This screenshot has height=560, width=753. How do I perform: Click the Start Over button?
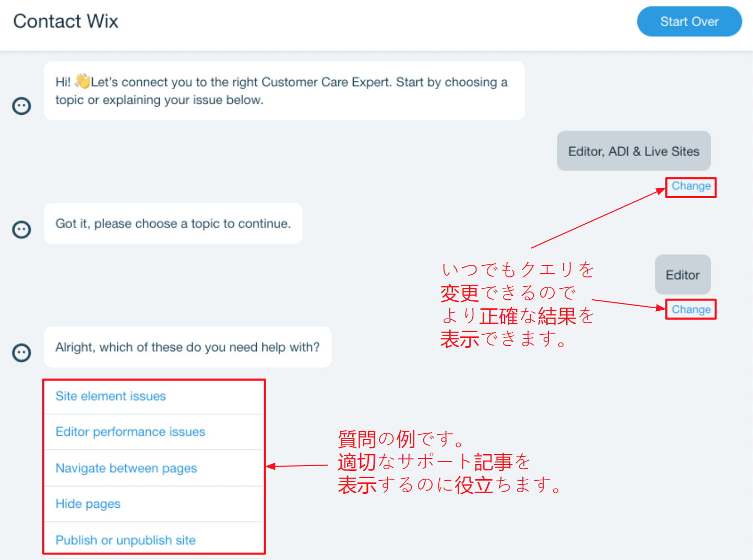click(x=689, y=21)
